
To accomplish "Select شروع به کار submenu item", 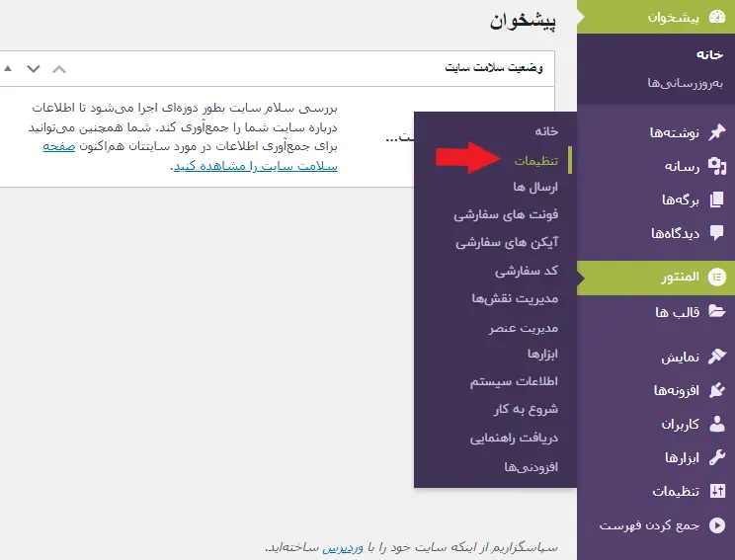I will [526, 410].
